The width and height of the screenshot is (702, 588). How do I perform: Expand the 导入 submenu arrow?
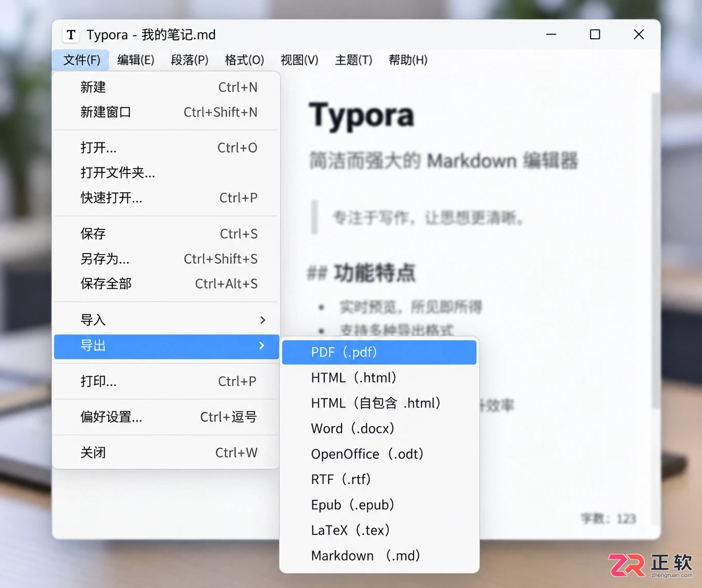(263, 320)
